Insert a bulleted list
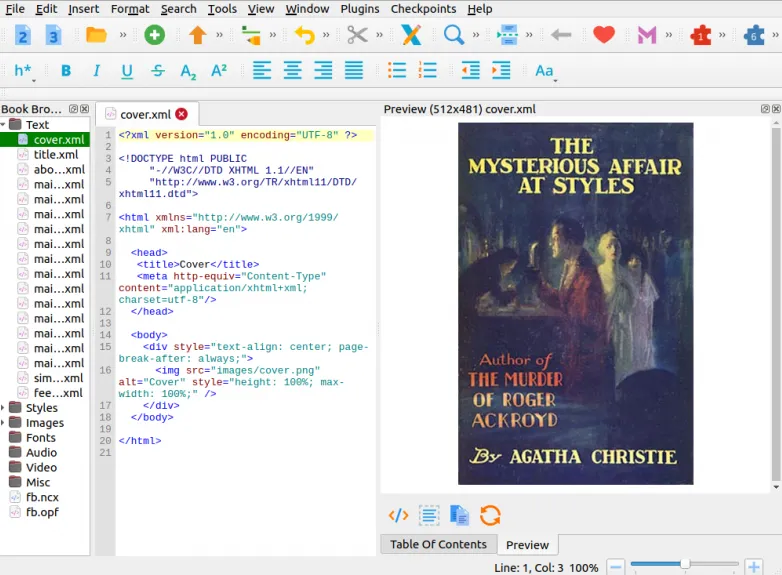 397,70
